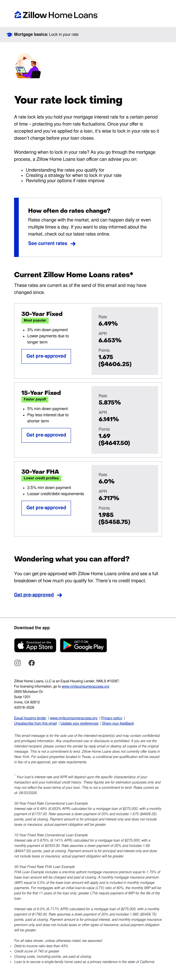Open the Facebook icon link

(32, 663)
